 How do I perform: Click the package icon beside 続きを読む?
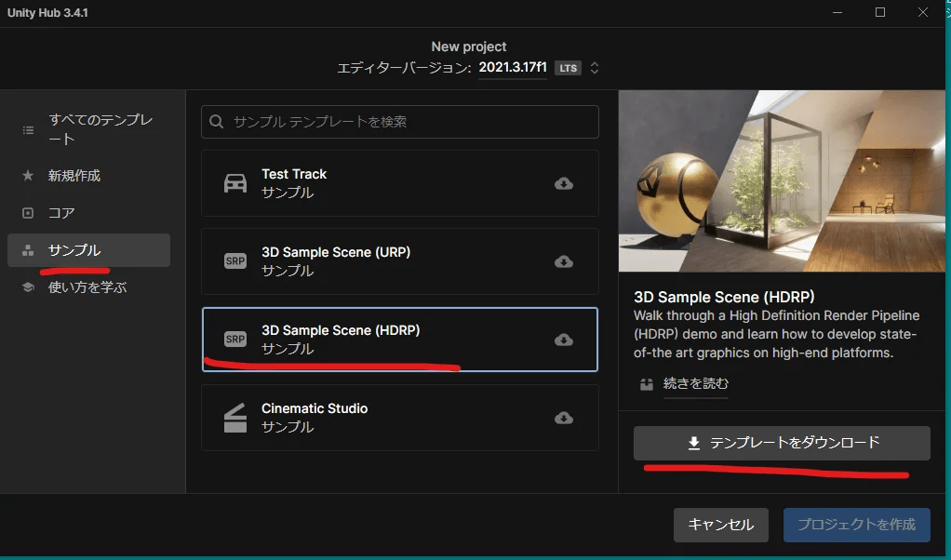coord(647,384)
